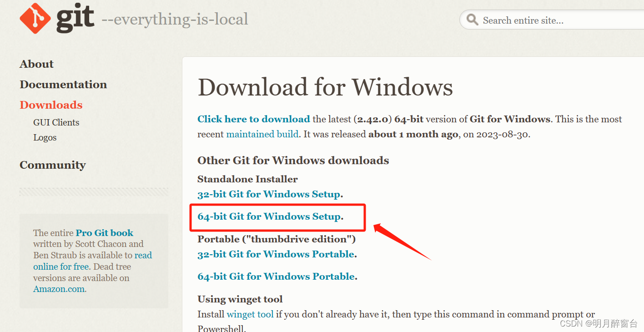
Task: Open the 'winget tool' link
Action: 250,314
